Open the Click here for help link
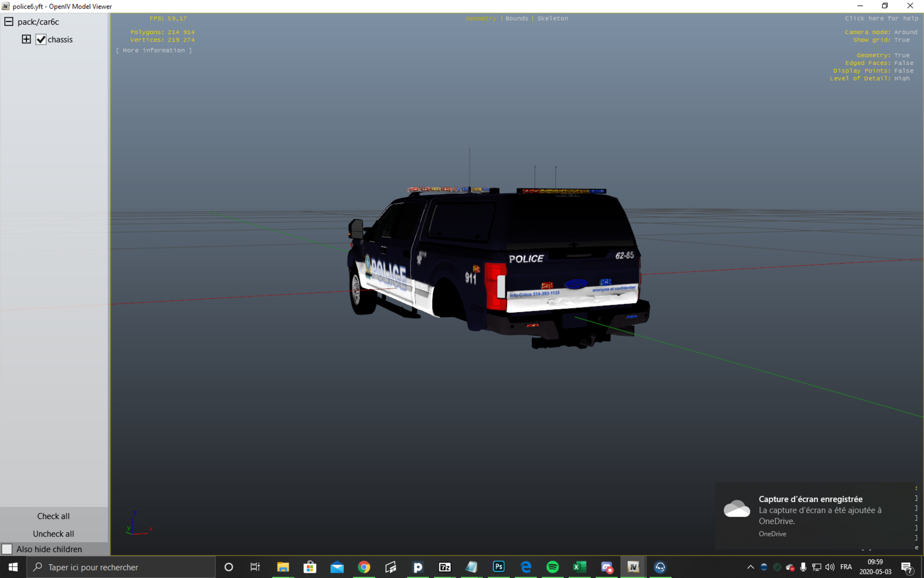924x578 pixels. [881, 18]
